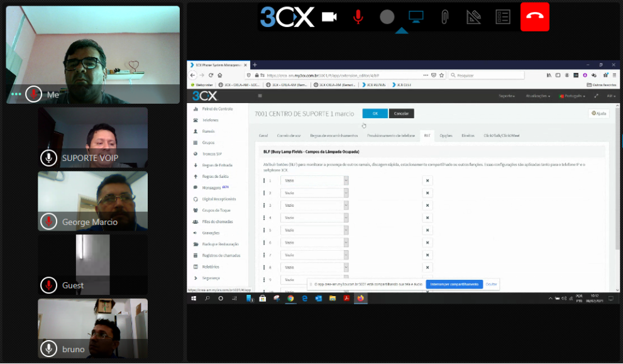This screenshot has width=623, height=364.
Task: Toggle the 3CX sidebar hamburger icon
Action: [260, 96]
